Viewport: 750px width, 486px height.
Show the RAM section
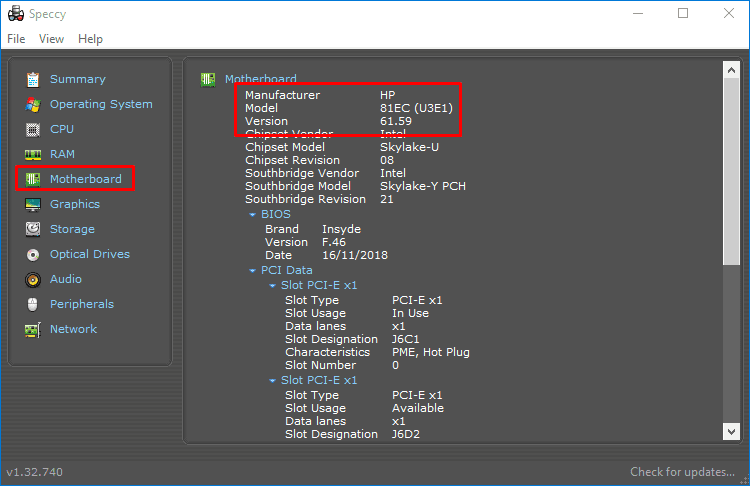[62, 154]
